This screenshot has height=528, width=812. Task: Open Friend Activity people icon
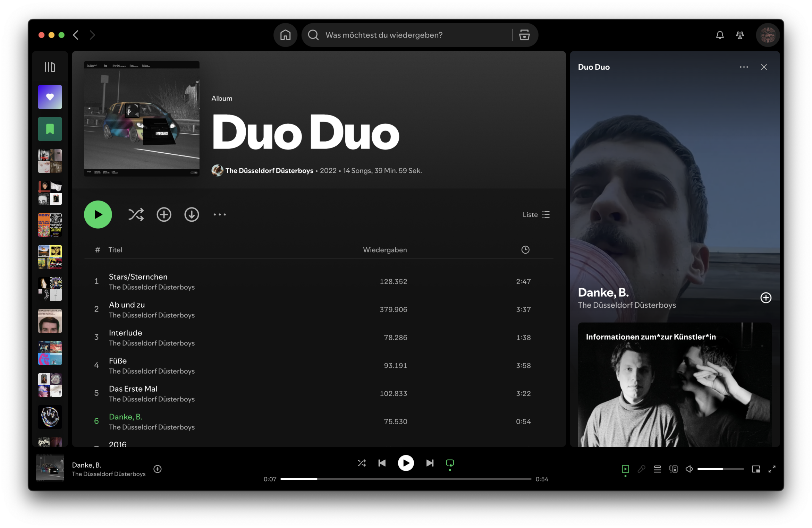[x=740, y=35]
